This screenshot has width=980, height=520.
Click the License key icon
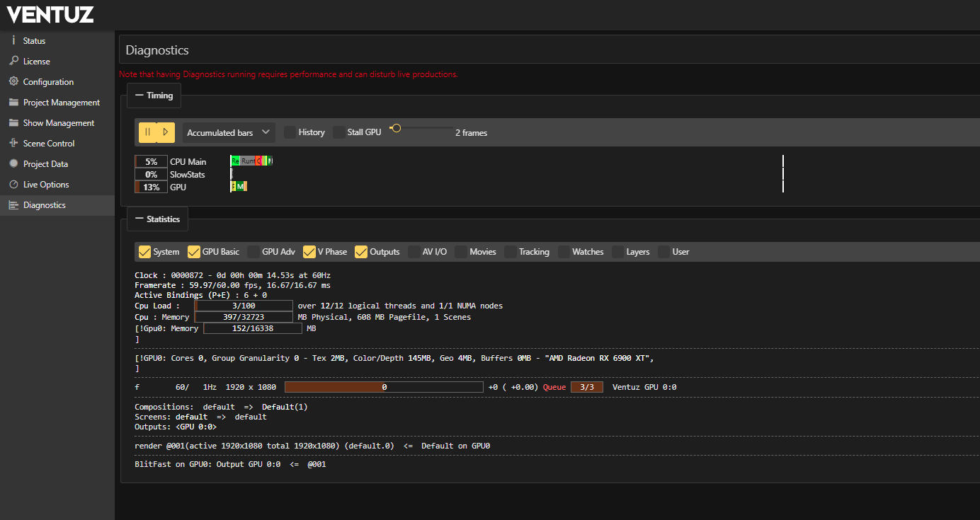13,61
